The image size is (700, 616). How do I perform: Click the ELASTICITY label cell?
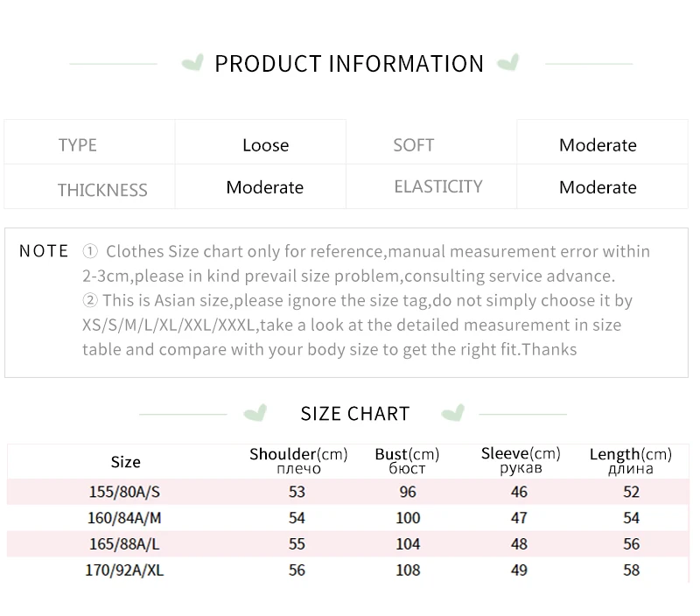pyautogui.click(x=437, y=186)
